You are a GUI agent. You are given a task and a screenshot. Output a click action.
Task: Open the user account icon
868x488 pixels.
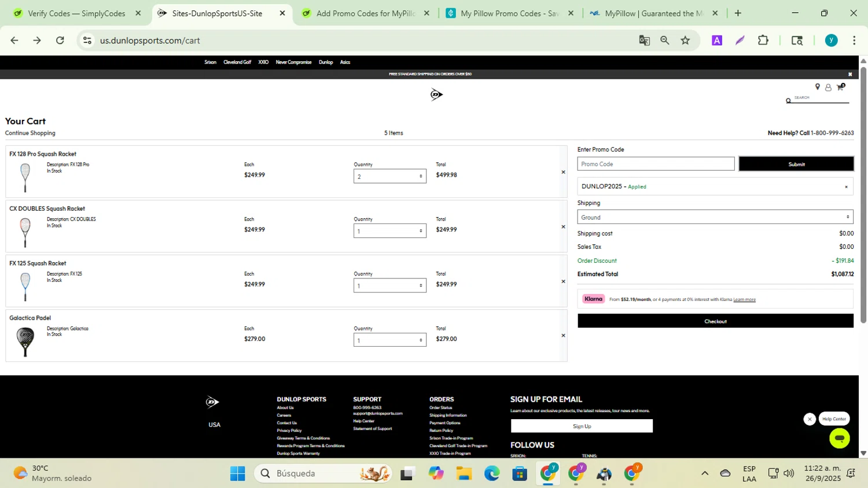(828, 87)
